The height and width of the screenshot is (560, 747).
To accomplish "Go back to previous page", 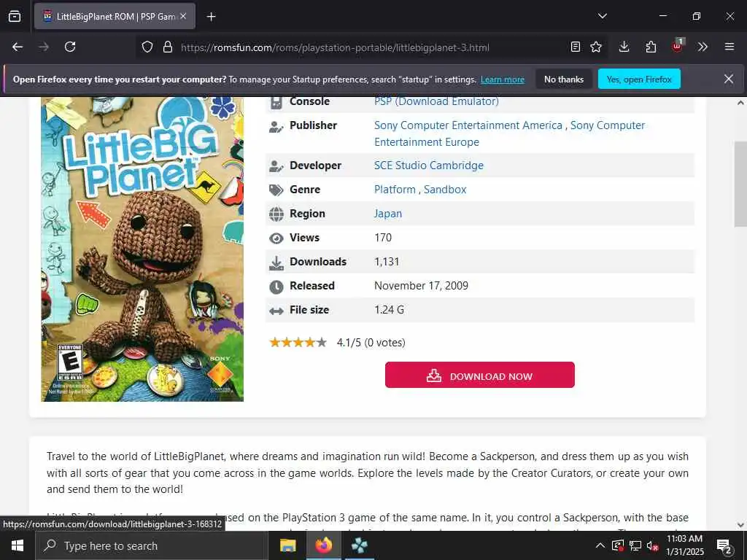I will point(18,47).
